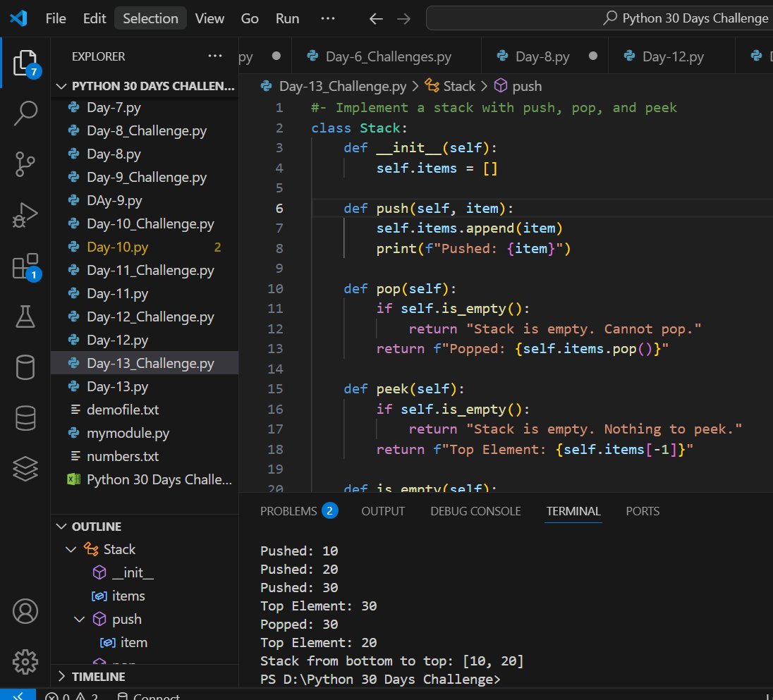The image size is (773, 700).
Task: Open the Extensions view
Action: pos(25,266)
